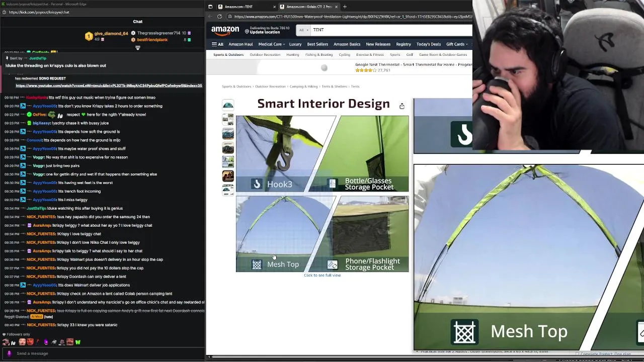The image size is (644, 362).
Task: Focus the Send a message chat field
Action: click(103, 353)
